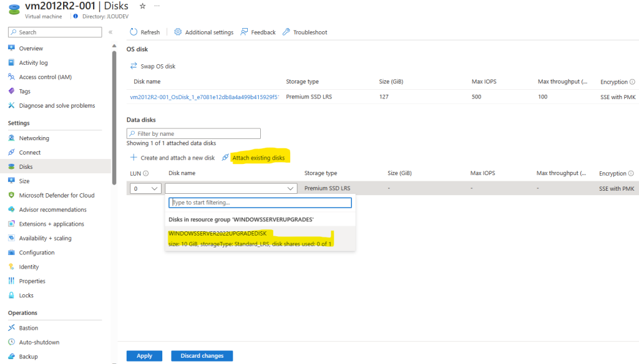Select WINDOWSSERVER2022UPGRADEDISK from the list

point(260,239)
